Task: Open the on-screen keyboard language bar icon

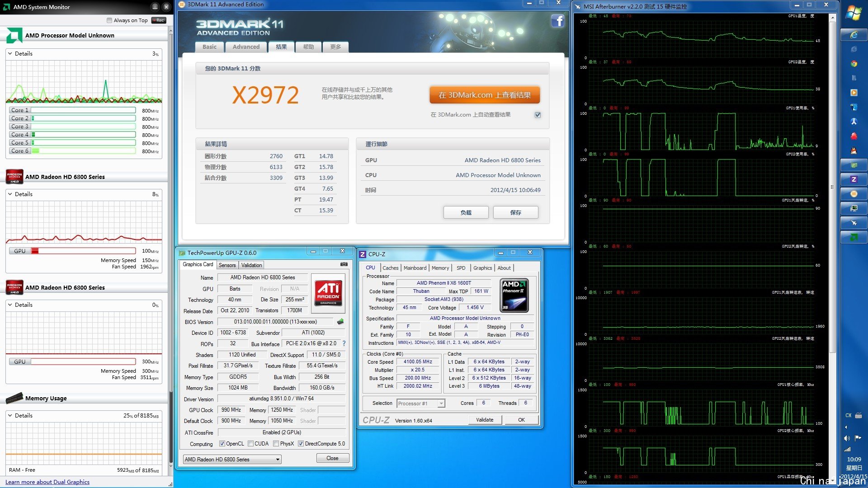Action: pos(859,415)
